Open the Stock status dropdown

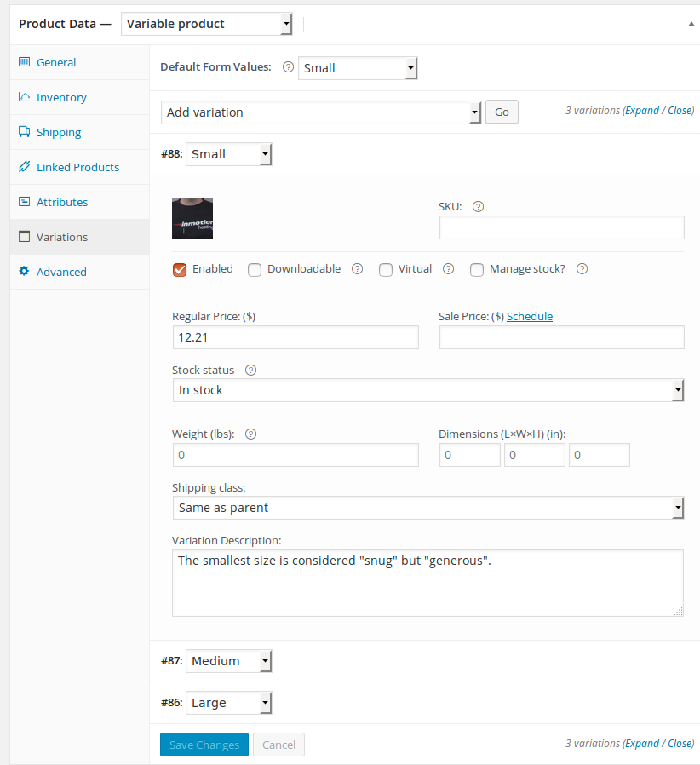click(x=427, y=390)
